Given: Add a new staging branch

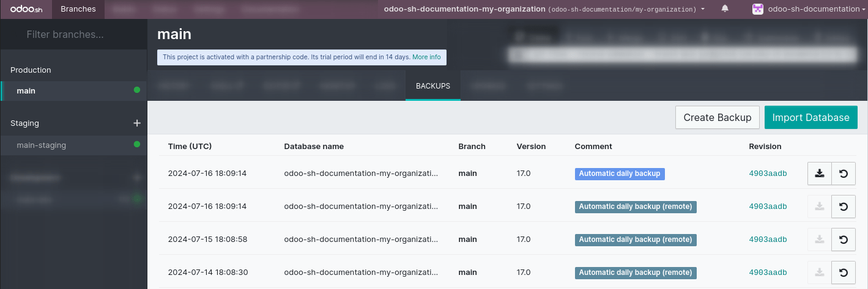Looking at the screenshot, I should click(x=137, y=123).
